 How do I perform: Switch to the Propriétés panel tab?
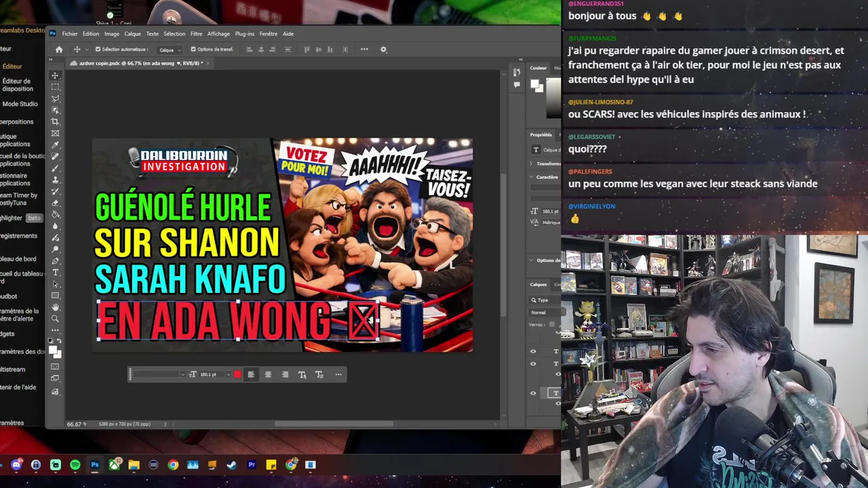pos(541,135)
